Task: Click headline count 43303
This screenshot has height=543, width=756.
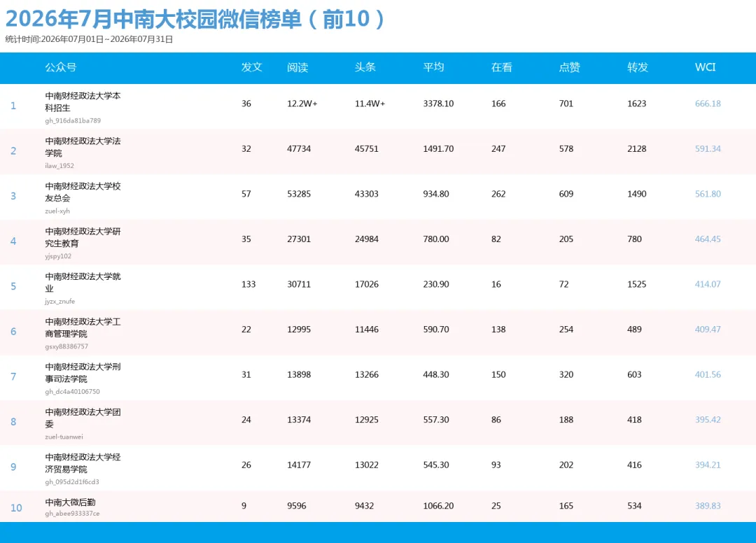Action: click(x=366, y=194)
